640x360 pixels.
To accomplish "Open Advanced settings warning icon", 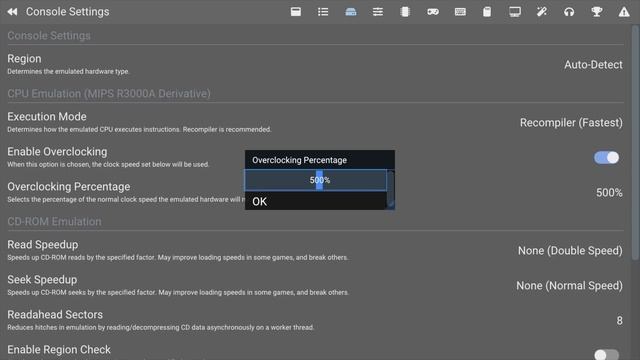I will point(624,12).
